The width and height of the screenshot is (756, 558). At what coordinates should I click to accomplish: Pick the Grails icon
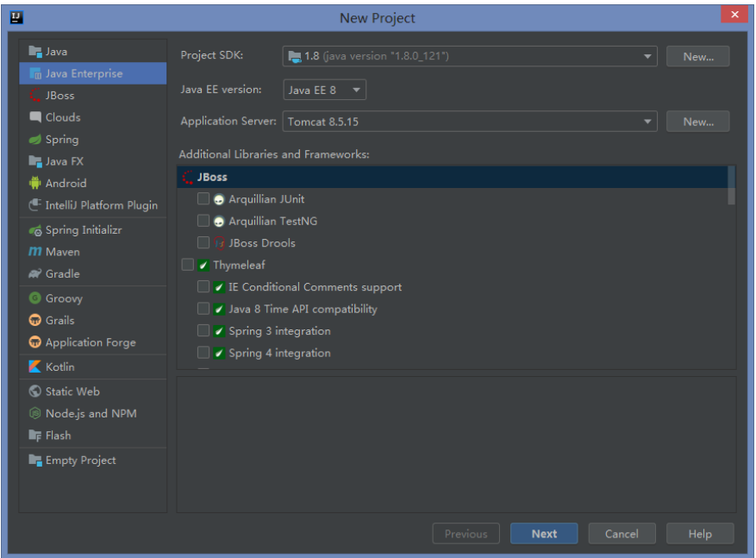tap(35, 320)
